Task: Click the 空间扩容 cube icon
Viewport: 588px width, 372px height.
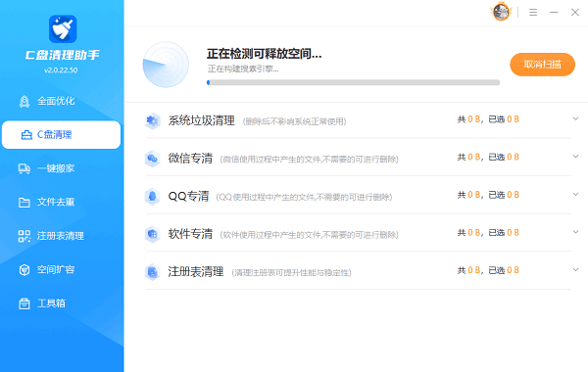Action: [x=24, y=270]
